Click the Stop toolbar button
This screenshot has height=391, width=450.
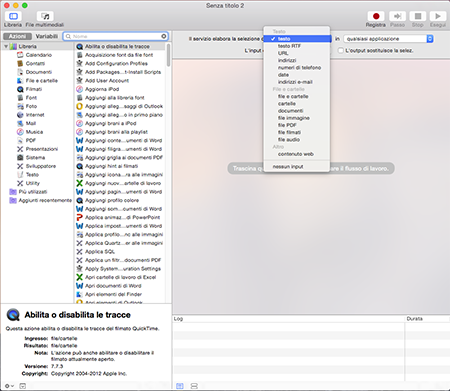click(417, 16)
